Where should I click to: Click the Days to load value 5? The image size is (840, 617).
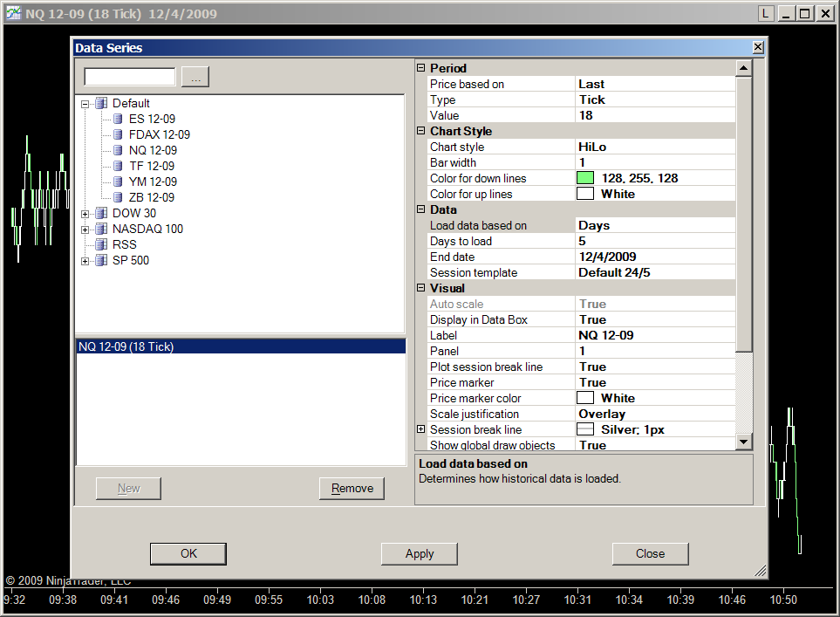tap(655, 241)
